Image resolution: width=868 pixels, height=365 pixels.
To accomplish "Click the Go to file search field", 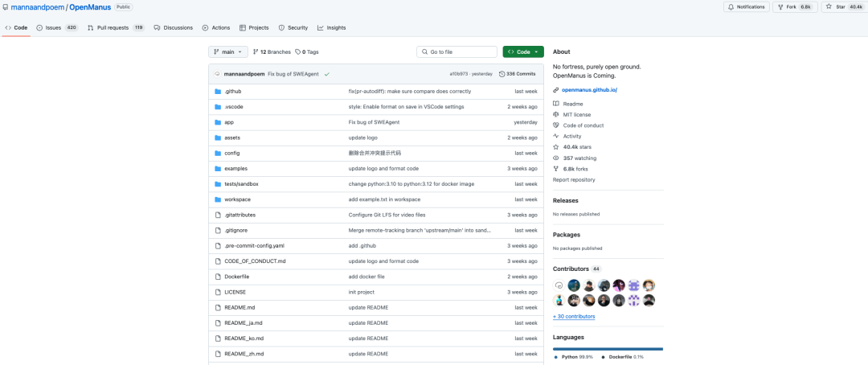I will [457, 51].
